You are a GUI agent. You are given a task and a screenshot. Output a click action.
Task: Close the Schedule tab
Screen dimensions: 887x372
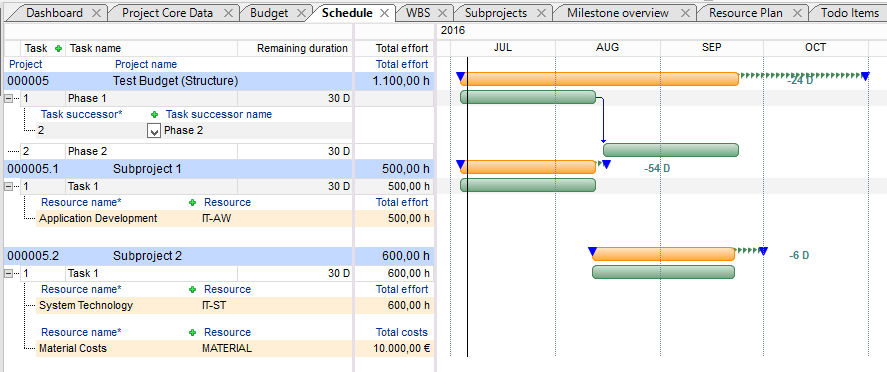[385, 13]
